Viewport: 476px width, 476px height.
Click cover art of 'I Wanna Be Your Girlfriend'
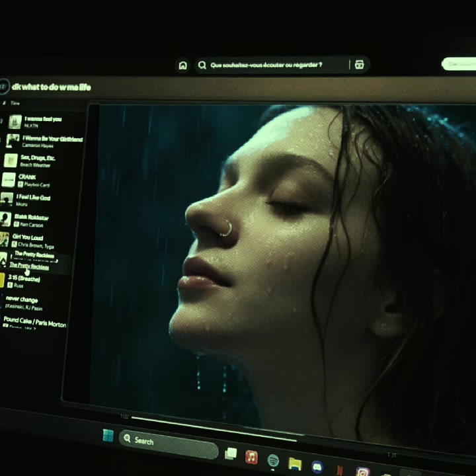(13, 141)
